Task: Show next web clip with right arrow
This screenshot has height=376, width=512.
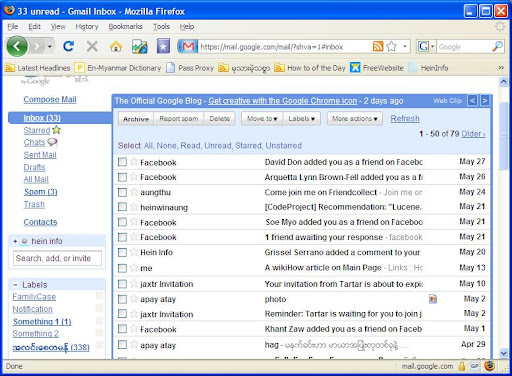Action: 485,100
